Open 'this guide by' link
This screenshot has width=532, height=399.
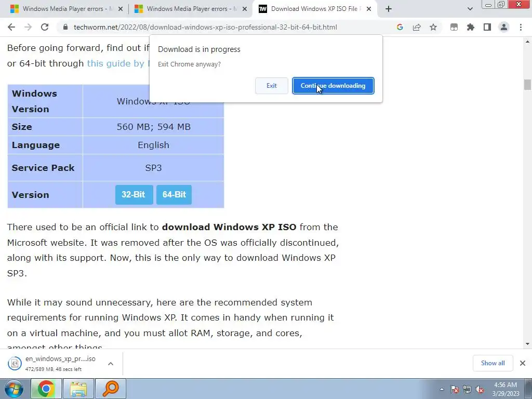tap(117, 63)
